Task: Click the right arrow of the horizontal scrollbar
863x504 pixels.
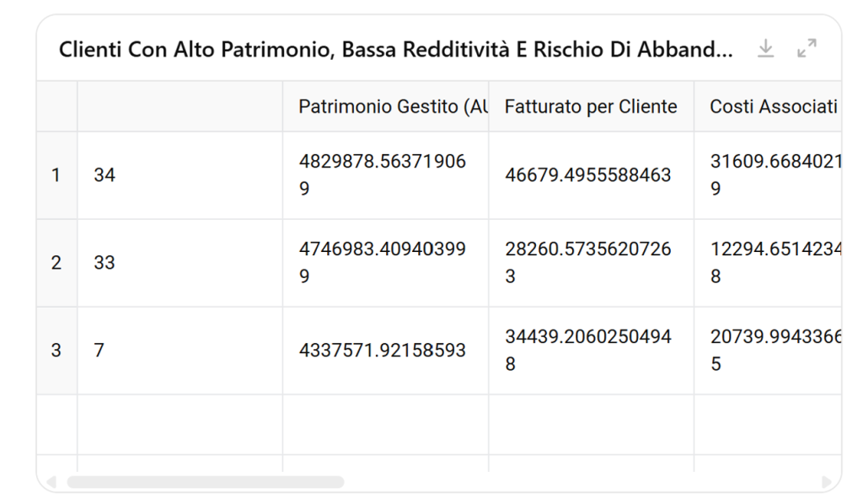Action: coord(827,483)
